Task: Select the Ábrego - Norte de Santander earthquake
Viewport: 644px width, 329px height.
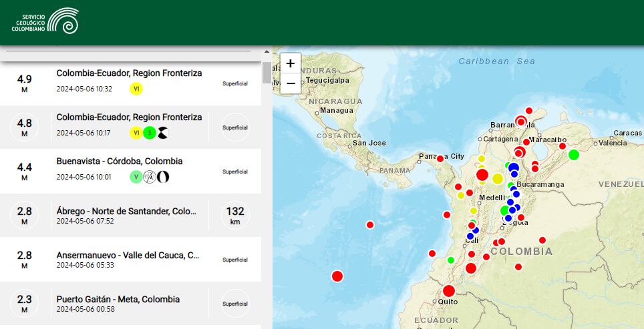Action: click(x=127, y=212)
